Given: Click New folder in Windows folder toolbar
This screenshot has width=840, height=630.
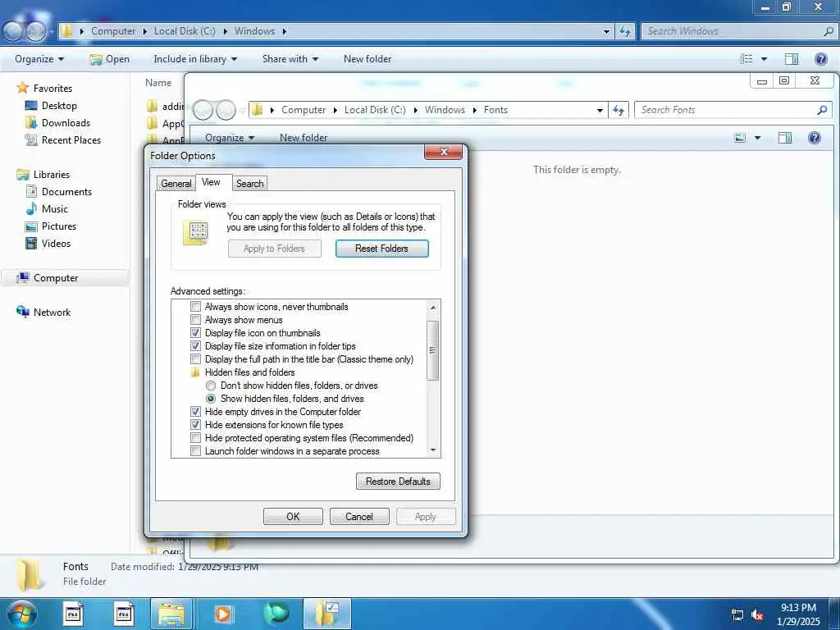Looking at the screenshot, I should (367, 59).
